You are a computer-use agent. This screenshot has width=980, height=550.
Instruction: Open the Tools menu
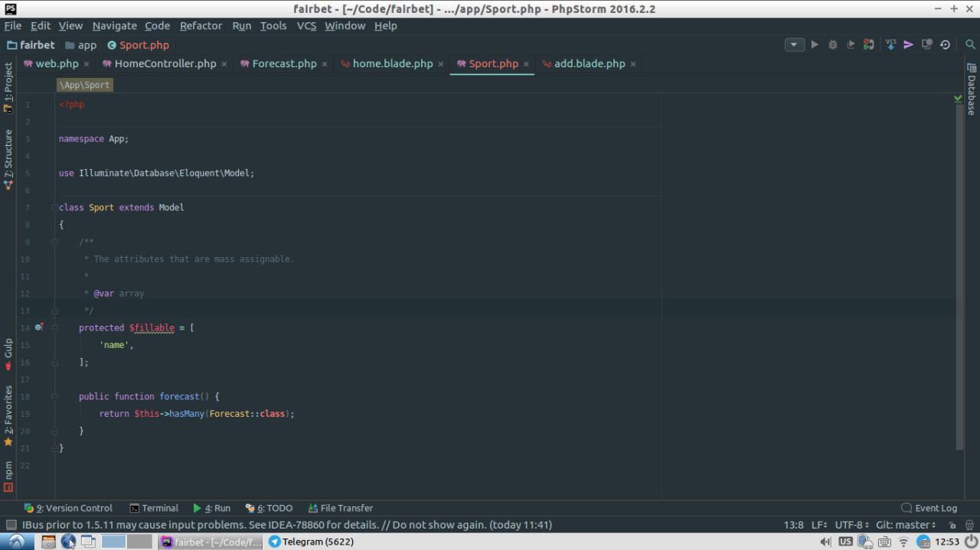point(273,25)
